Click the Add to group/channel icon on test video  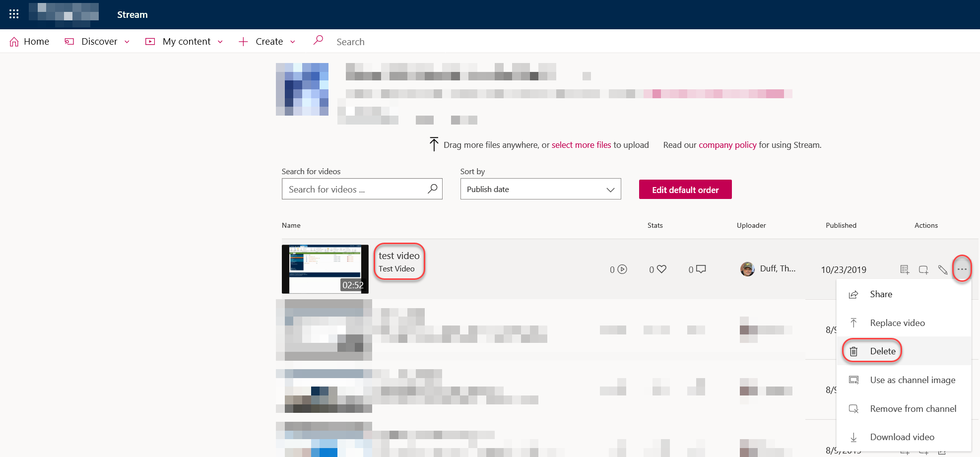923,269
